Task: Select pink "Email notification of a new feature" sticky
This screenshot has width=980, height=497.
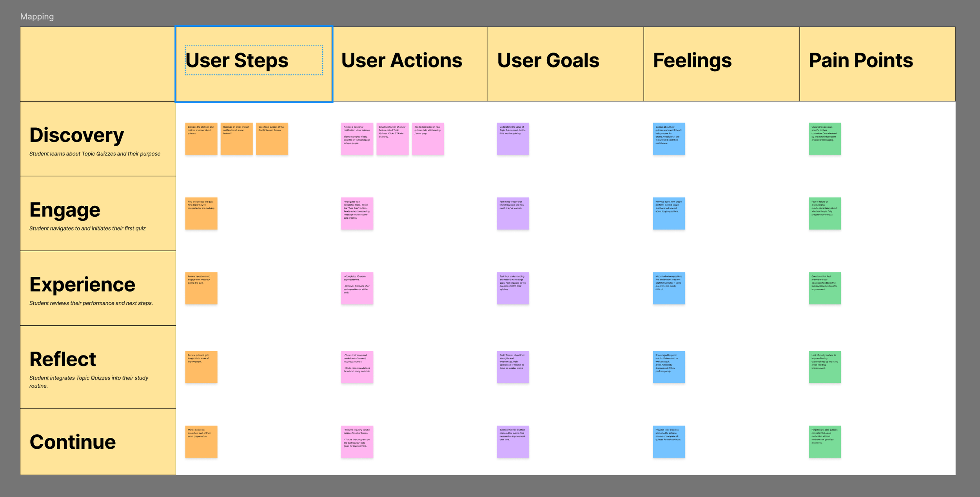Action: click(392, 139)
